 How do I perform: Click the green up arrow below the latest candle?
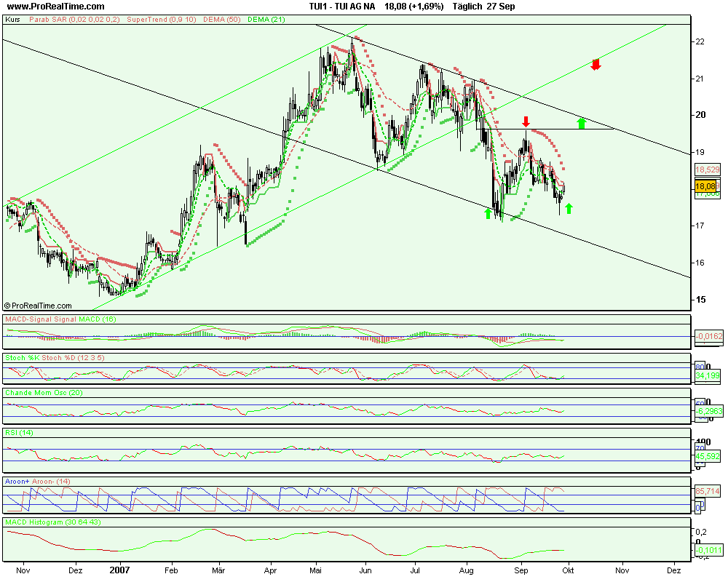[569, 208]
